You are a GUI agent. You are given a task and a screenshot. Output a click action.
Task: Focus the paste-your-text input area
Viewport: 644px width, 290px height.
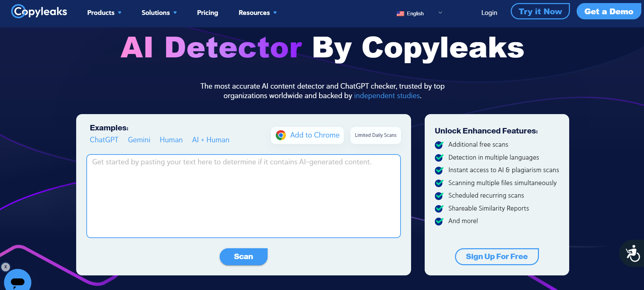click(243, 196)
